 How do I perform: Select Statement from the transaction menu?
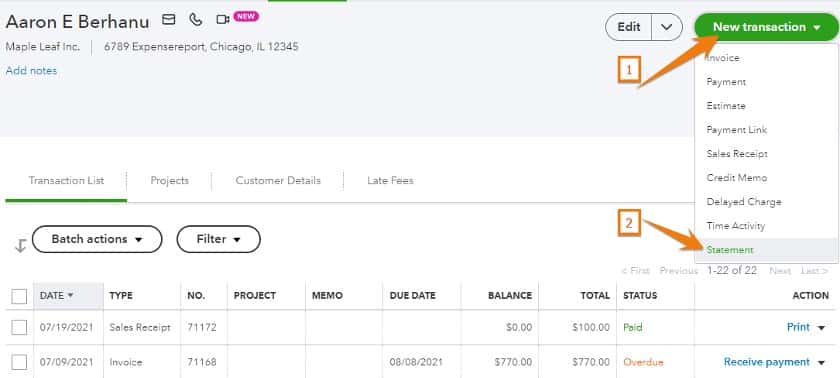[x=730, y=250]
